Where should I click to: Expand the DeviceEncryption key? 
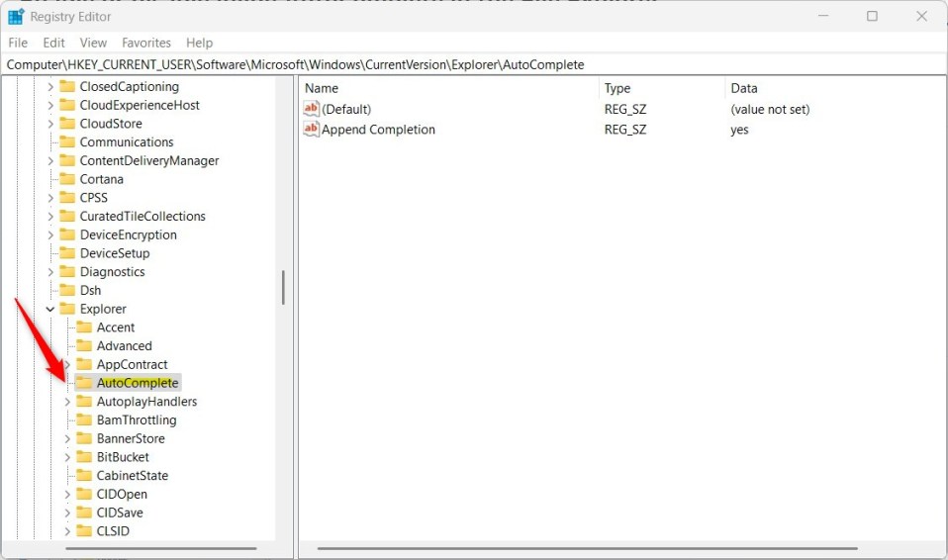[50, 234]
